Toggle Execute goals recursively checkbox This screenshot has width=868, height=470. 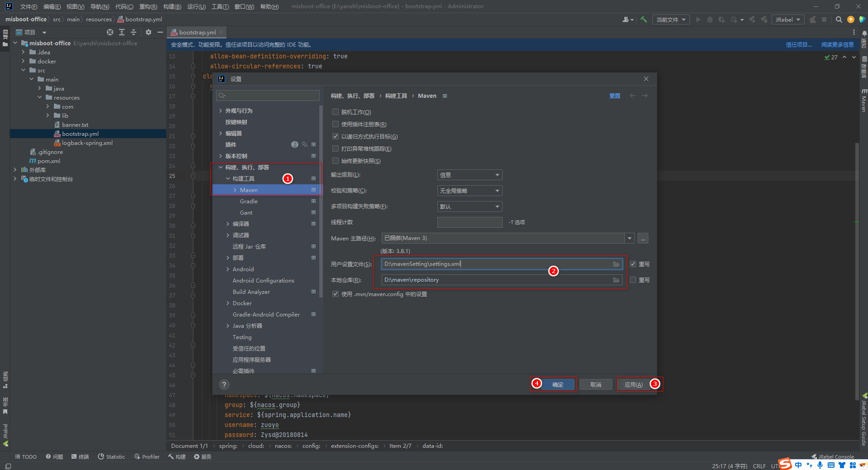336,136
